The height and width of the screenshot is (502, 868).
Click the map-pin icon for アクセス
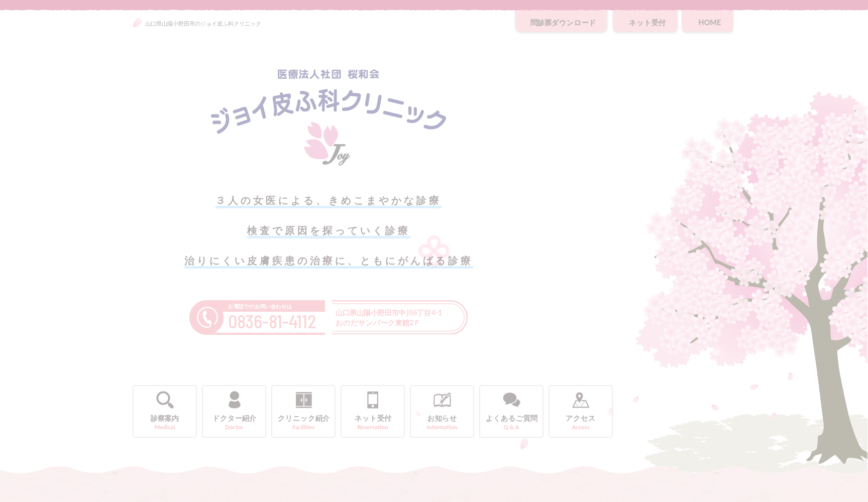580,400
